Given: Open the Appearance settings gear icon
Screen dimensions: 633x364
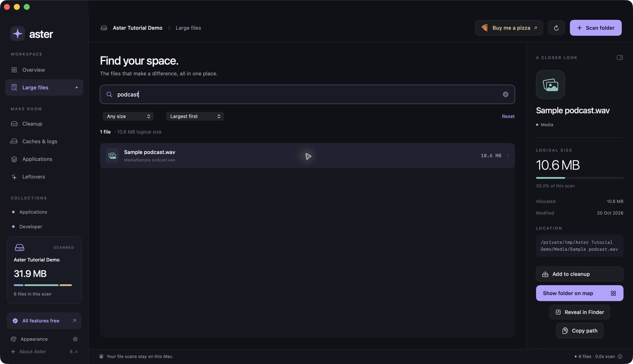Looking at the screenshot, I should [75, 339].
